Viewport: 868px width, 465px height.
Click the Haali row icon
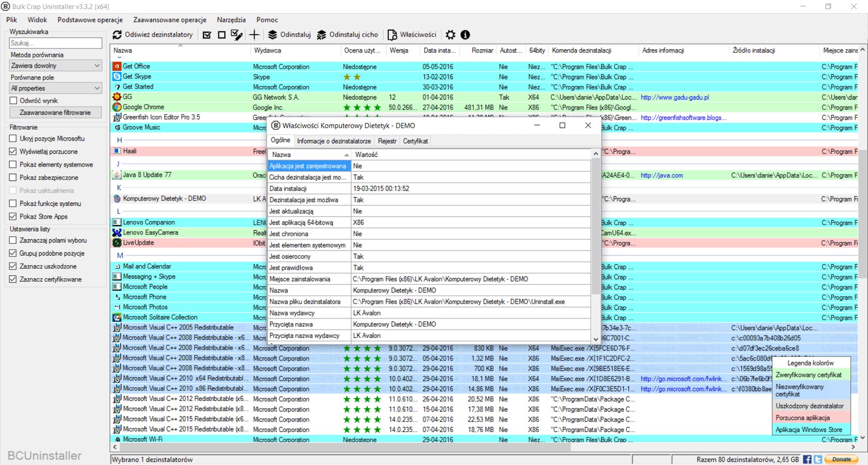117,151
